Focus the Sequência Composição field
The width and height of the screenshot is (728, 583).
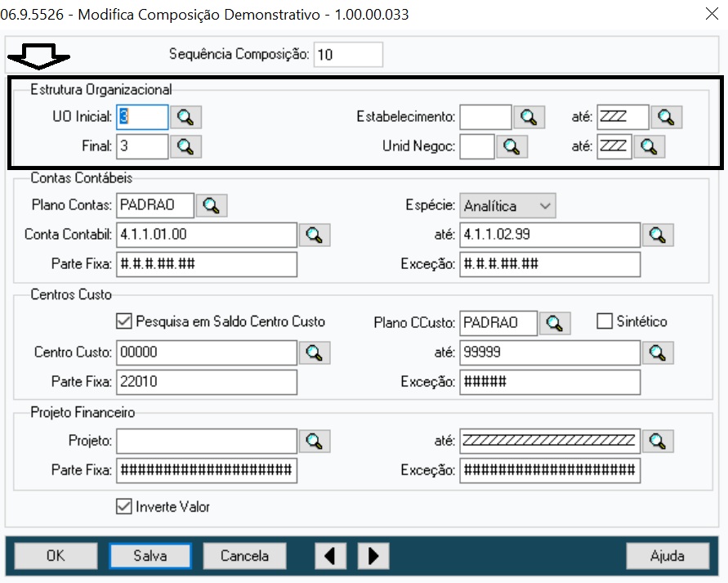348,54
